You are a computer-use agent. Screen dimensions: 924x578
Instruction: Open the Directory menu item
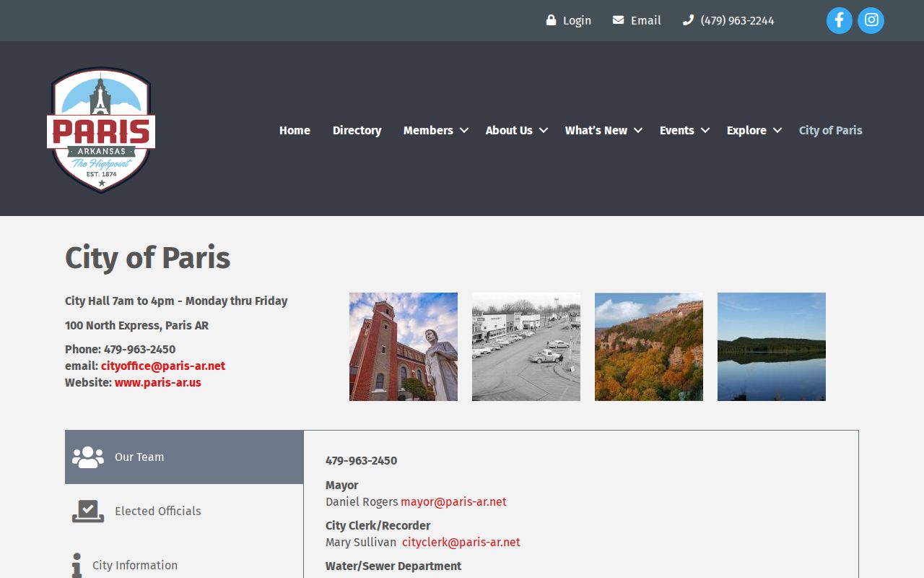[x=357, y=130]
